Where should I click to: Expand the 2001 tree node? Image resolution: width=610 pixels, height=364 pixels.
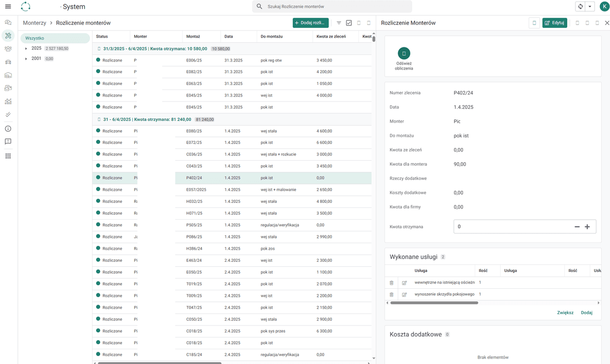coord(26,59)
